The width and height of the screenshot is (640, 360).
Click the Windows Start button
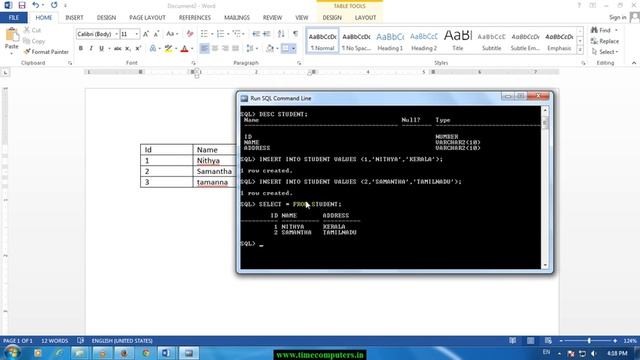(12, 352)
